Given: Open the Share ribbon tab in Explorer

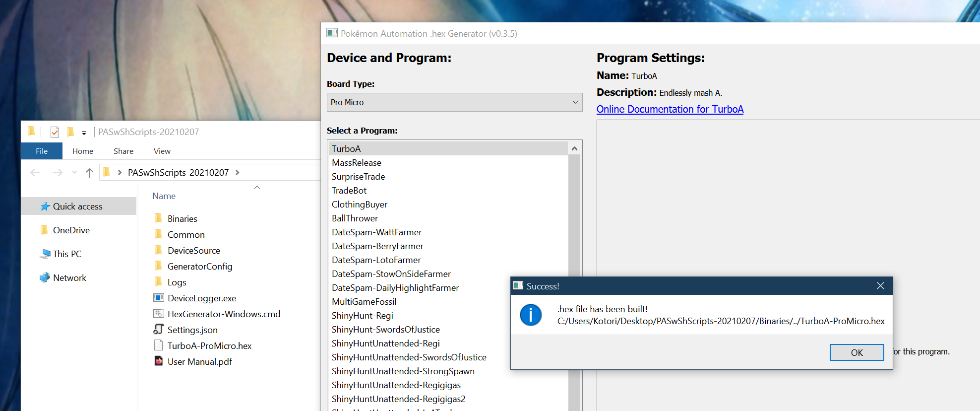Looking at the screenshot, I should (123, 151).
